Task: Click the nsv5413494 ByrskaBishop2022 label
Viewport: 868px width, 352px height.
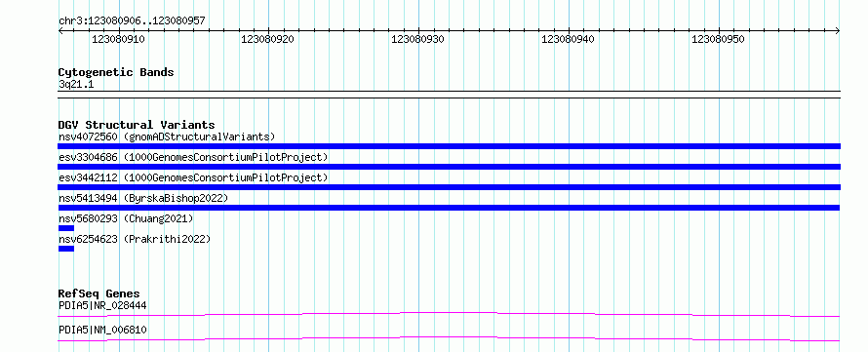Action: [x=142, y=198]
